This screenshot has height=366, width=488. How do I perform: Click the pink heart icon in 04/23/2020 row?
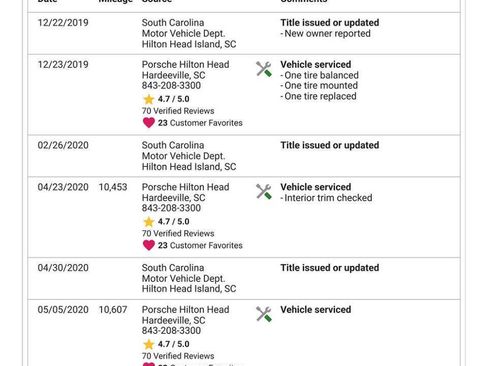[x=149, y=245]
